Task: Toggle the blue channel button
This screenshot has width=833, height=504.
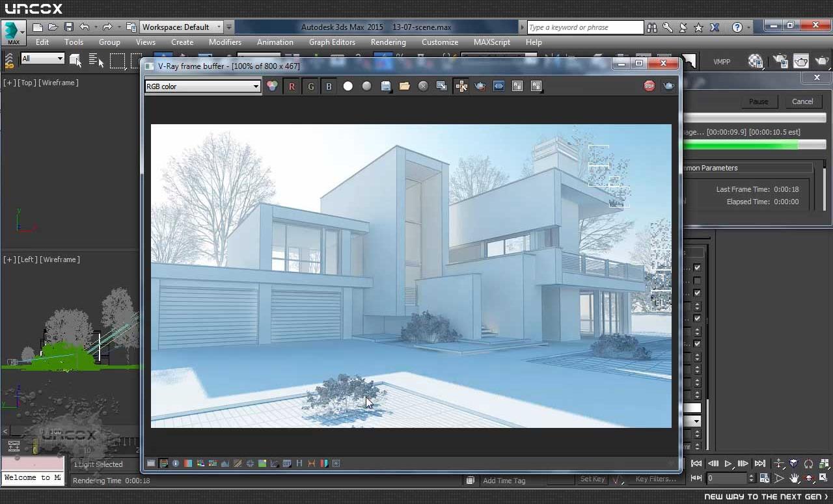Action: 329,86
